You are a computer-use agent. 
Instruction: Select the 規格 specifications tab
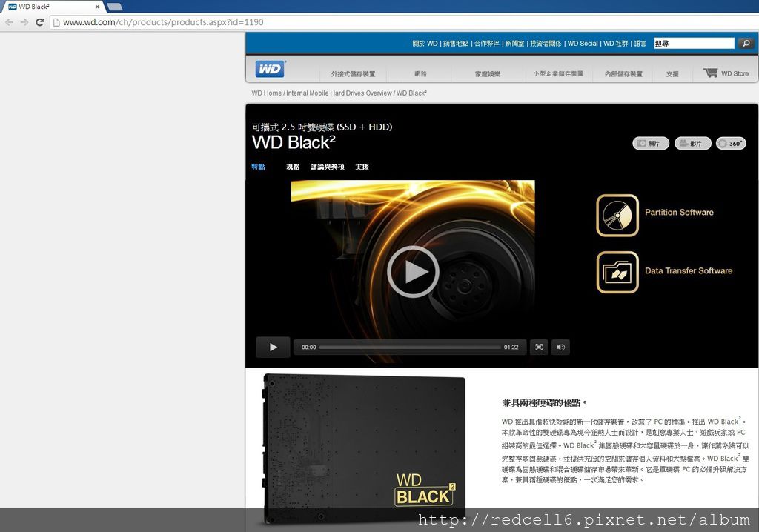(x=293, y=167)
